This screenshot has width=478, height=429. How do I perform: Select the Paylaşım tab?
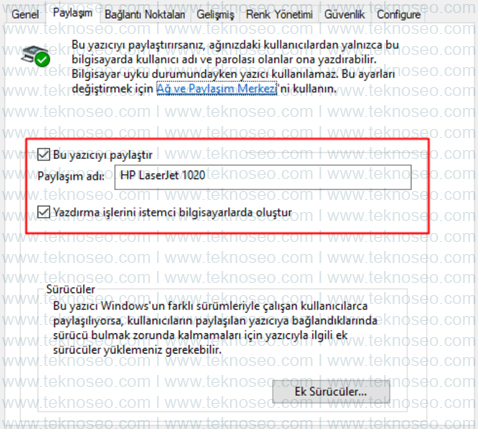[x=73, y=13]
